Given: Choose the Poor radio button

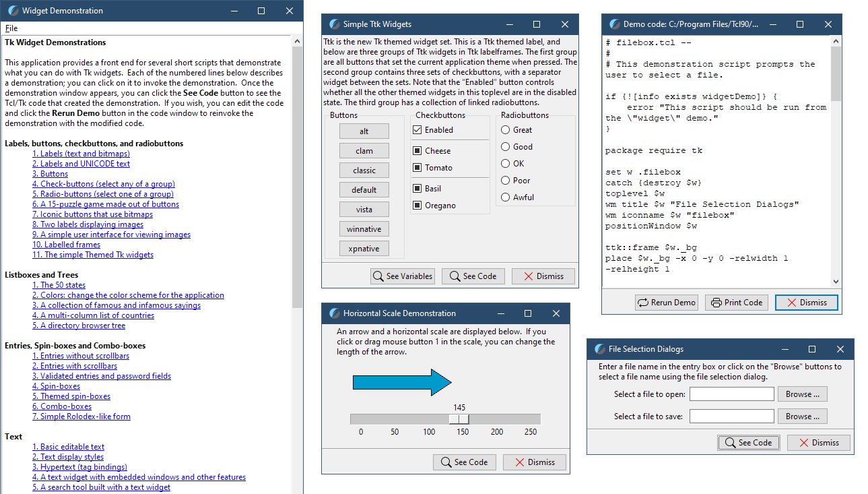Looking at the screenshot, I should pos(506,181).
